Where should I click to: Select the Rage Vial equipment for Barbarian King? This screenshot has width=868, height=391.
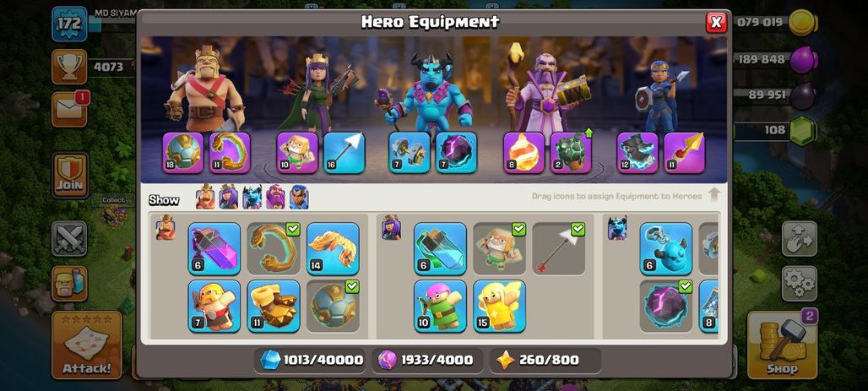tap(214, 248)
